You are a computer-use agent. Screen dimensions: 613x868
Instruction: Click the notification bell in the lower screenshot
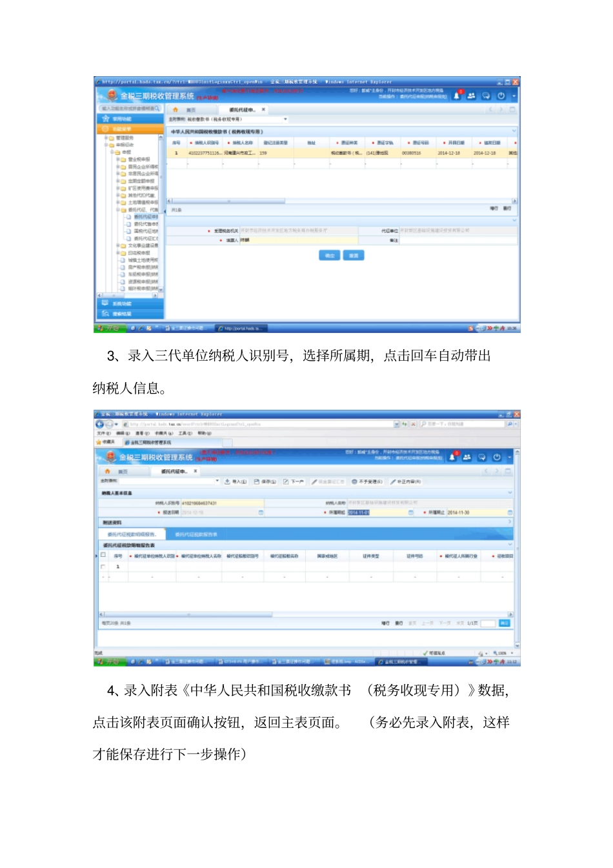point(452,457)
